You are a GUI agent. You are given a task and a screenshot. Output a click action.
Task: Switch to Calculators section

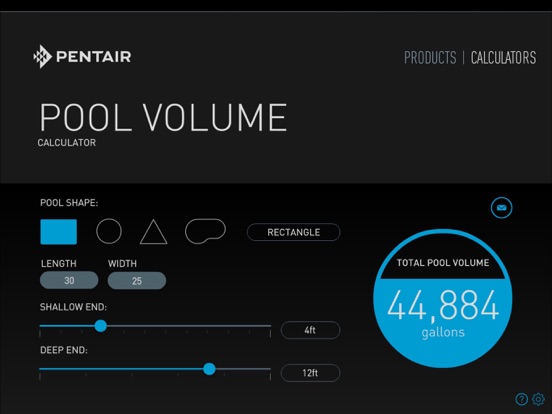503,58
